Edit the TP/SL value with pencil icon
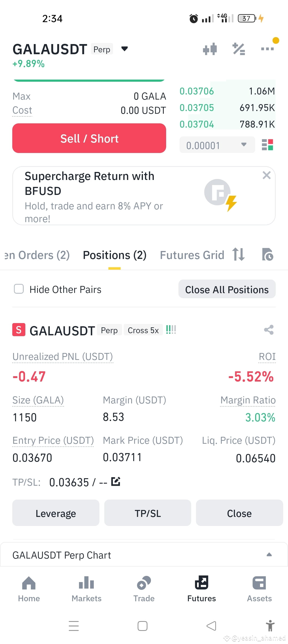 [x=116, y=481]
